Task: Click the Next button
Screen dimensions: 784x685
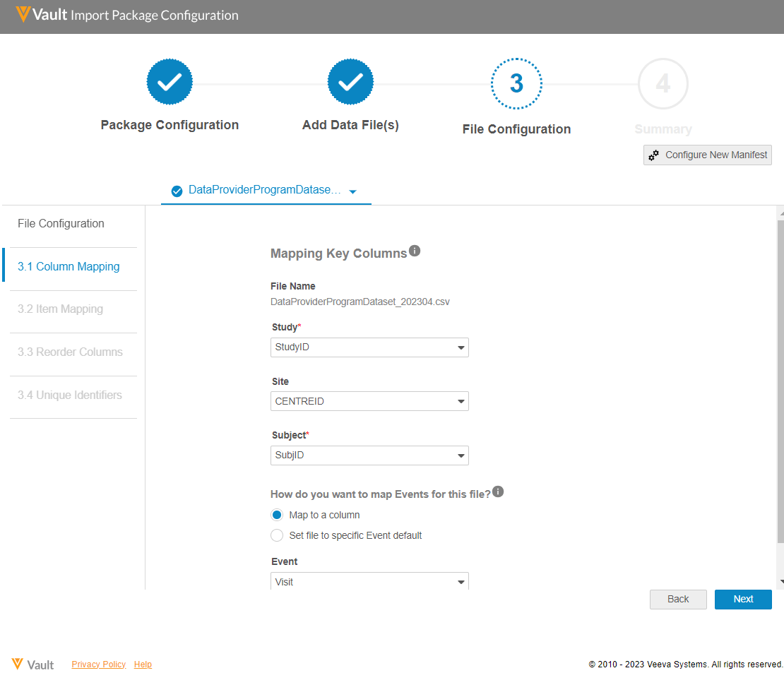Action: point(743,599)
